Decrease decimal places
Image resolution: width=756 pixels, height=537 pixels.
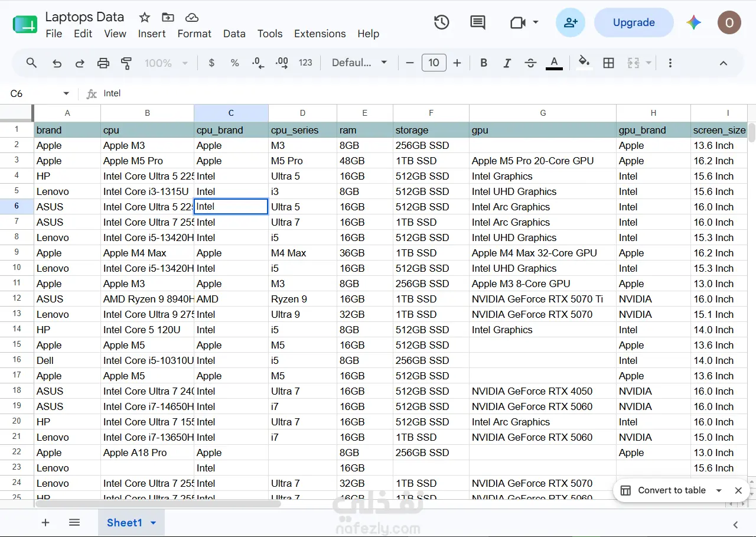coord(258,63)
